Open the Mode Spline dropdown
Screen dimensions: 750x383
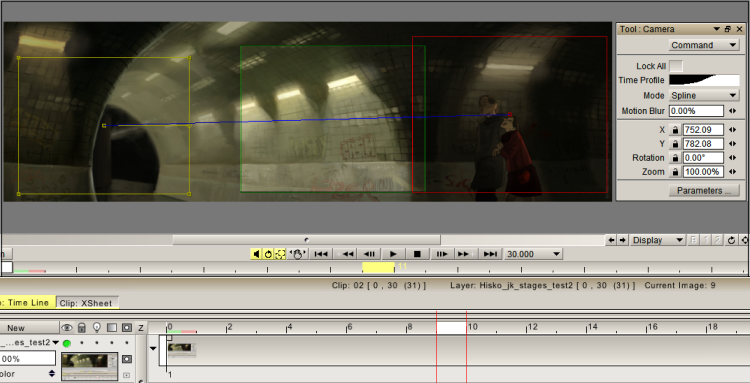[704, 96]
